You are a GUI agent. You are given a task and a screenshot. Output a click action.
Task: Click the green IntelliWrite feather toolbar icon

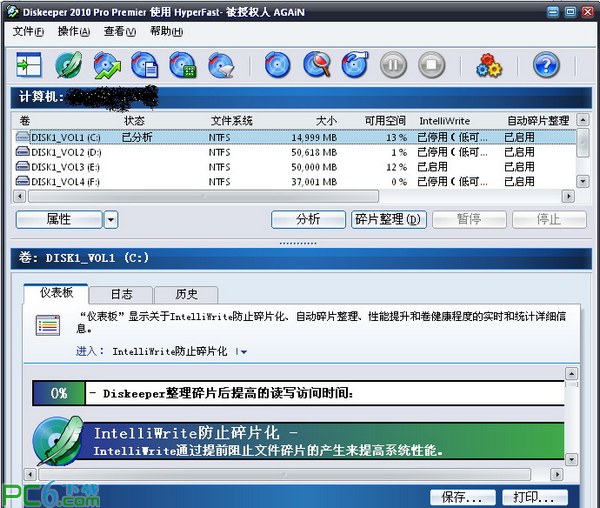tap(68, 66)
